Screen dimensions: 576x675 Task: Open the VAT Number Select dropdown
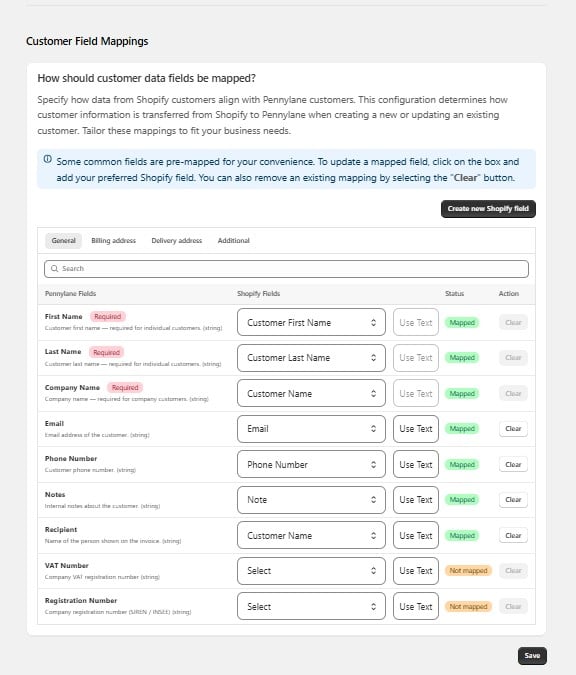[x=311, y=571]
